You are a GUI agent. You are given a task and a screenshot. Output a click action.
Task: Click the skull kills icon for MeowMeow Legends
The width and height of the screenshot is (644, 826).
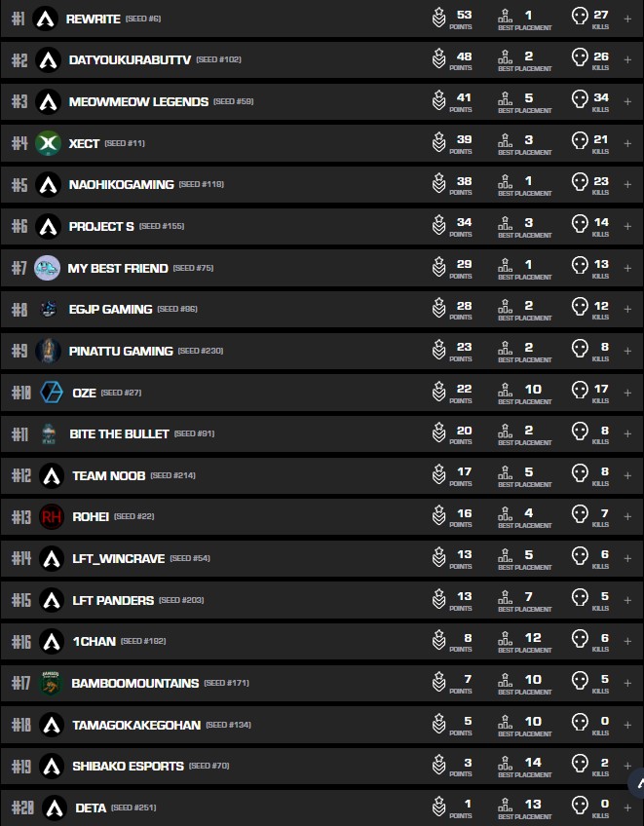[580, 100]
